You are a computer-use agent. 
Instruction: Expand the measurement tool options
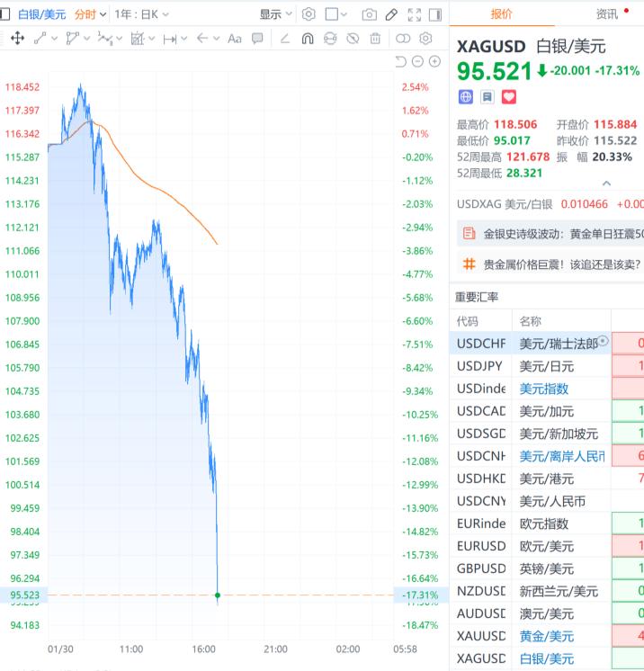point(151,39)
